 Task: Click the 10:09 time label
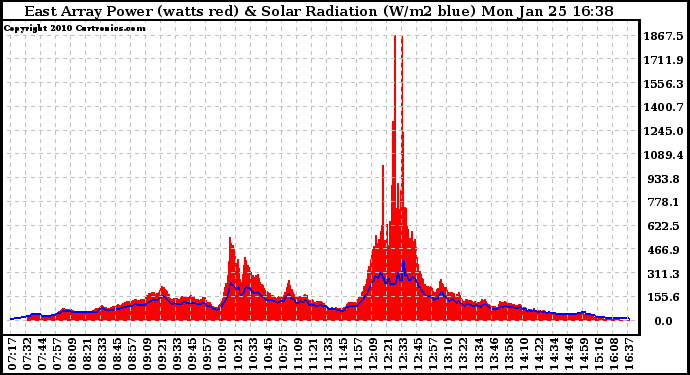click(x=222, y=354)
